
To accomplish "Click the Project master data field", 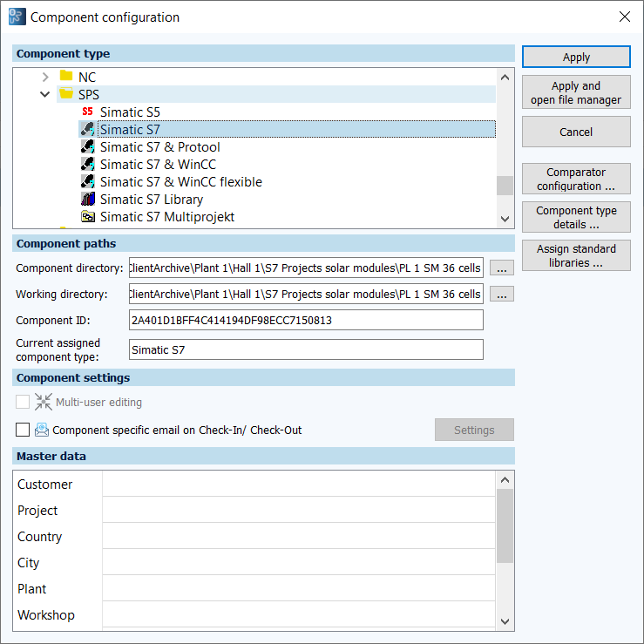I will 299,510.
